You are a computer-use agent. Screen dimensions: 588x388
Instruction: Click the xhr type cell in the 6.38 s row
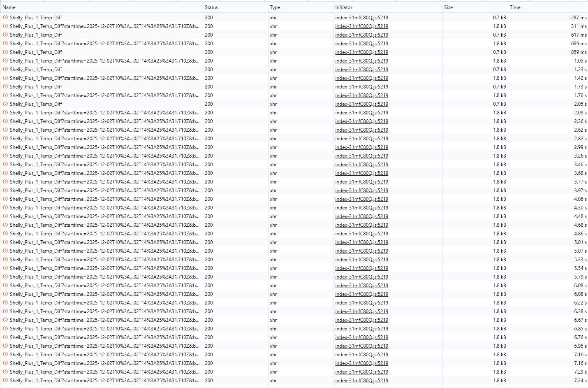pyautogui.click(x=273, y=311)
